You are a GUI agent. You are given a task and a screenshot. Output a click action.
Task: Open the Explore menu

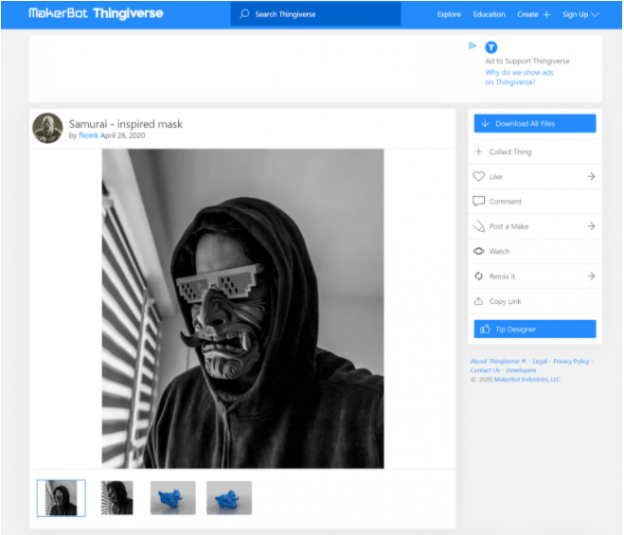tap(449, 15)
